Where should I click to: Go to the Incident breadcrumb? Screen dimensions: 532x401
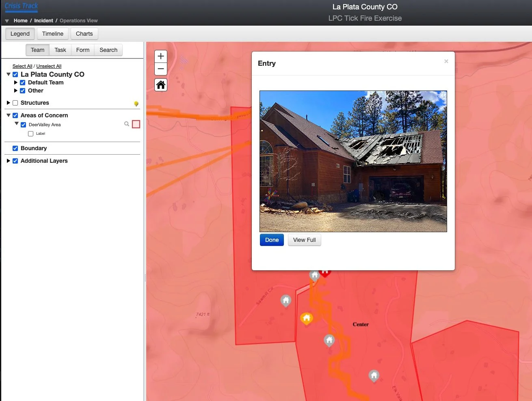coord(43,21)
